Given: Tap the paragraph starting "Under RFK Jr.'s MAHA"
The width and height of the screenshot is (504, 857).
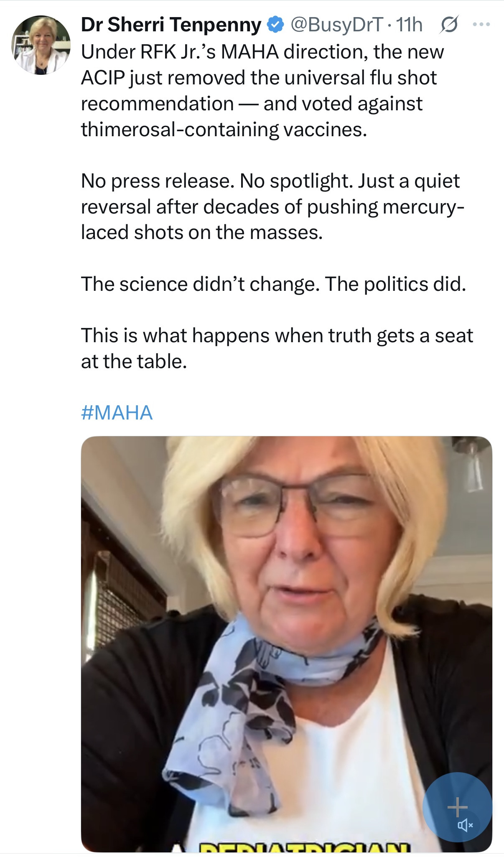Looking at the screenshot, I should 262,52.
